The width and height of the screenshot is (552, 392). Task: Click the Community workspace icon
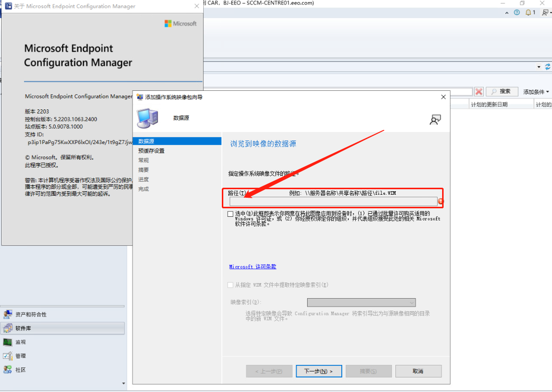point(8,369)
